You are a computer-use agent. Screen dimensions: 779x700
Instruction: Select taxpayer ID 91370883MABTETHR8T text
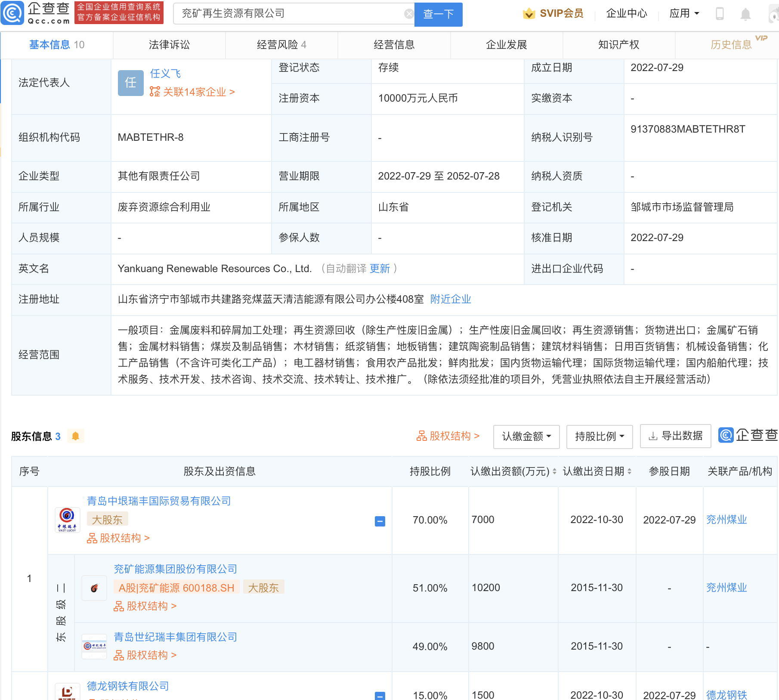[x=688, y=129]
